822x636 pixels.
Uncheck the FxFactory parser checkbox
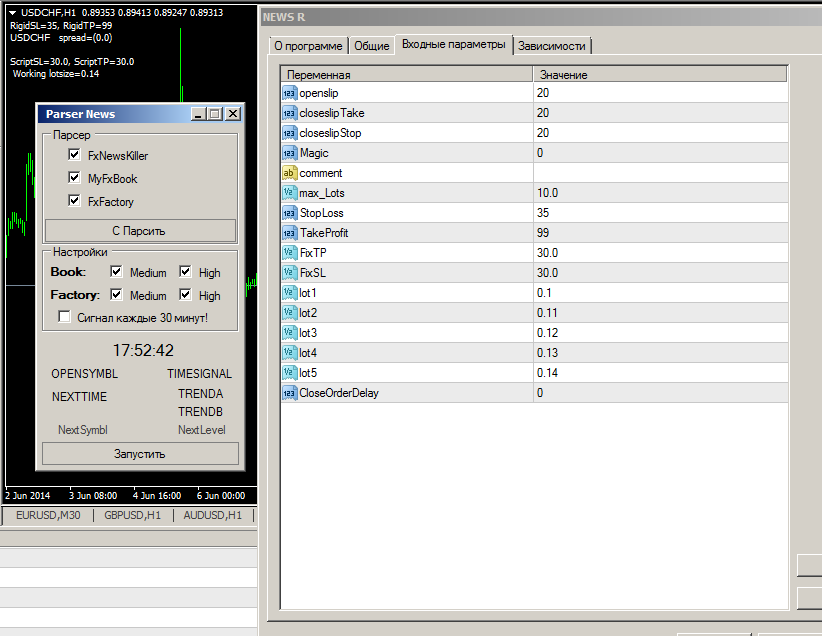tap(74, 201)
